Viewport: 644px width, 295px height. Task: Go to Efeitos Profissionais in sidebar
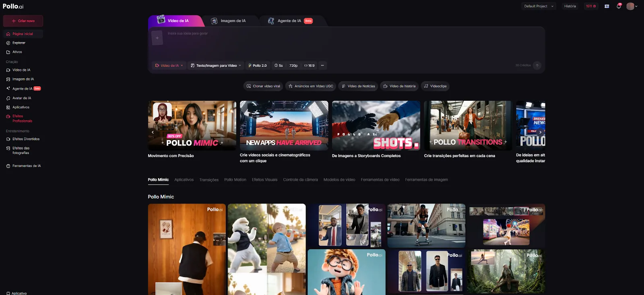pyautogui.click(x=22, y=118)
